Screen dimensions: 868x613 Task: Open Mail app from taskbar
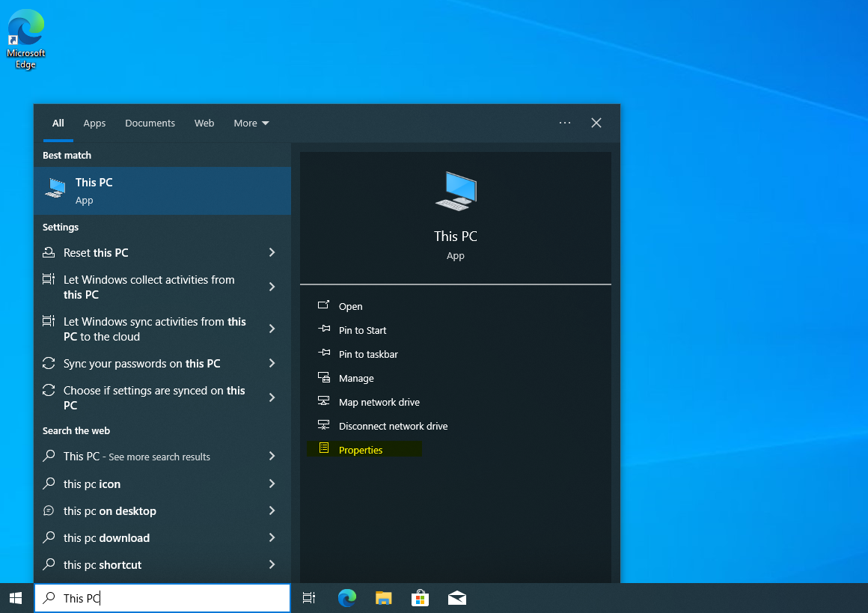coord(457,598)
